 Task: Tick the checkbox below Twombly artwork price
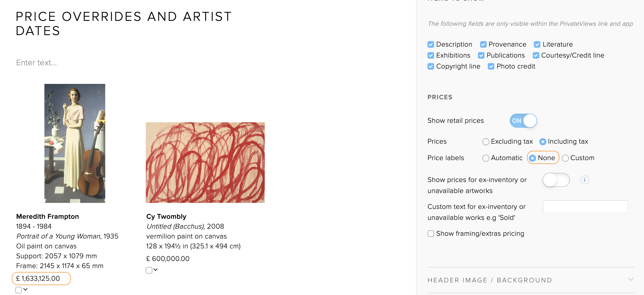pyautogui.click(x=149, y=270)
